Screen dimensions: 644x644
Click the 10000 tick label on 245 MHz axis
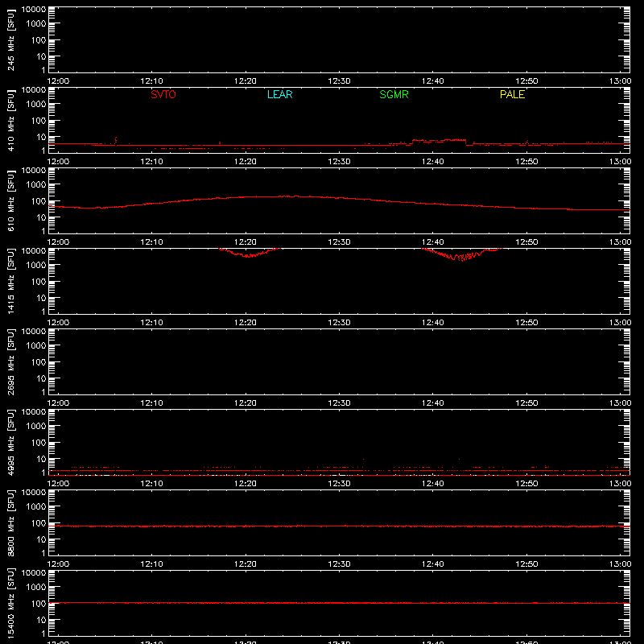pyautogui.click(x=34, y=10)
